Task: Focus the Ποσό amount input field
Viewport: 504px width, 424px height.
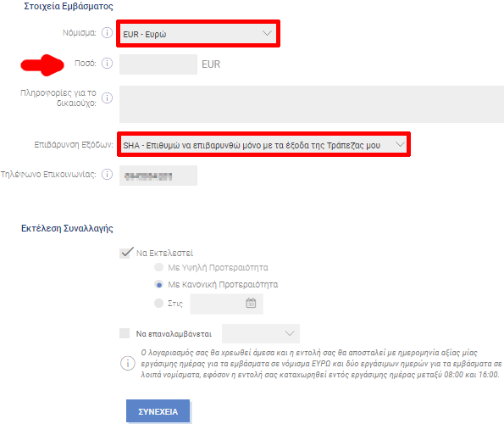Action: point(158,64)
